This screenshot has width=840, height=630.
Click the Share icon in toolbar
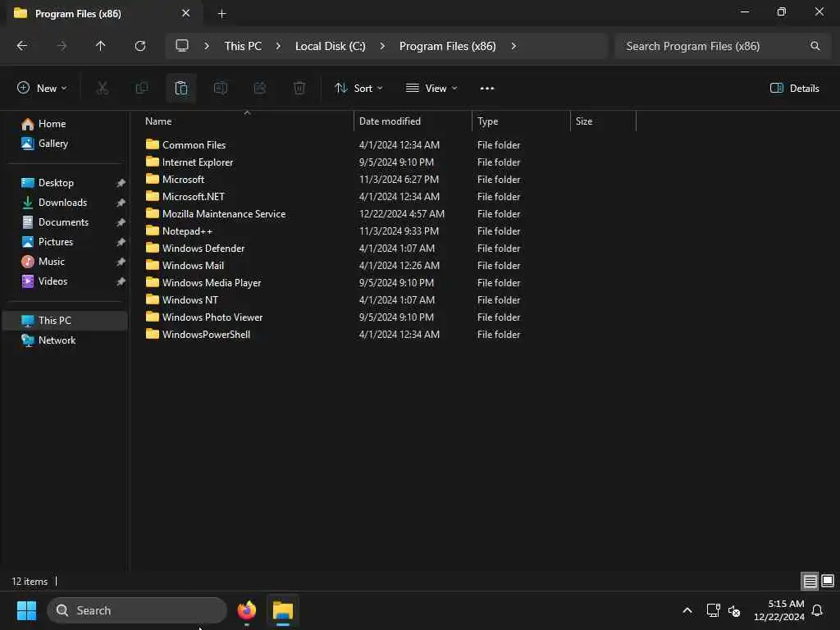pos(260,88)
